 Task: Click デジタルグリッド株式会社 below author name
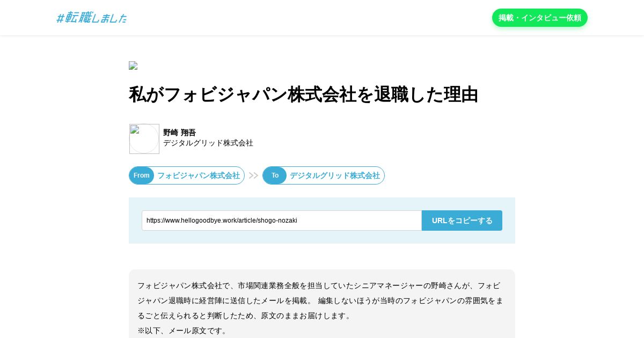[208, 143]
